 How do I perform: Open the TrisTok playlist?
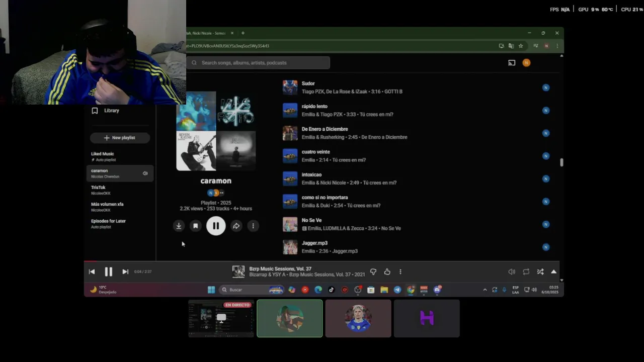pos(120,190)
